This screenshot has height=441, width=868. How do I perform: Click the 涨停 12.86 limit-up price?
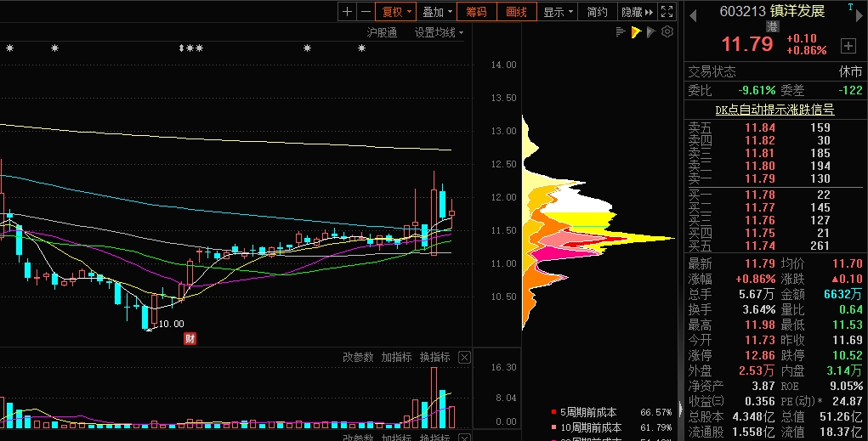click(x=759, y=355)
